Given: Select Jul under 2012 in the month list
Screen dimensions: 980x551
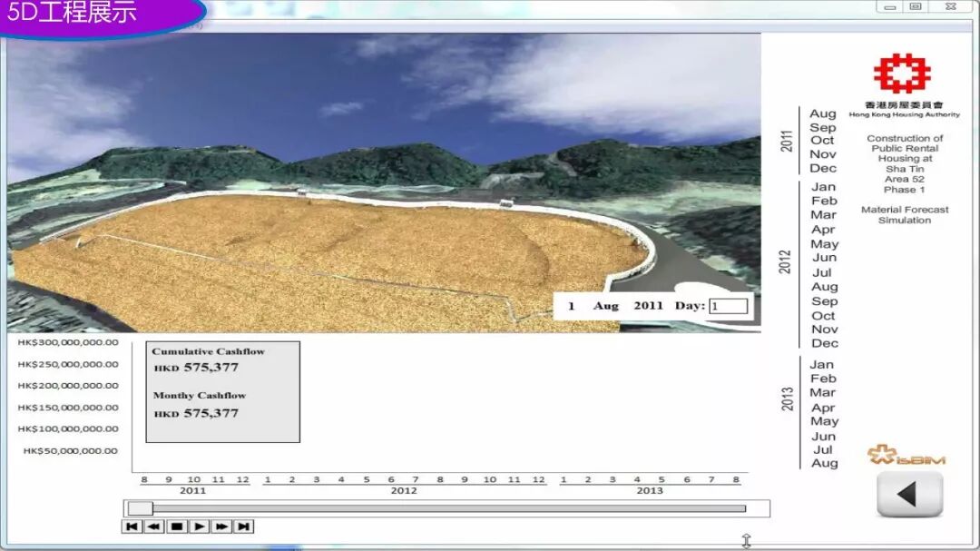Looking at the screenshot, I should coord(822,272).
